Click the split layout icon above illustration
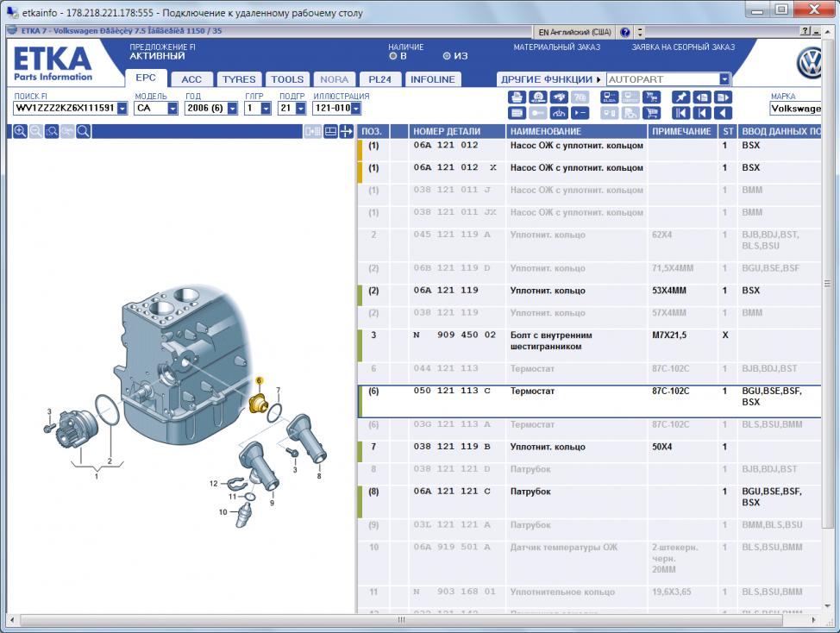 (330, 131)
